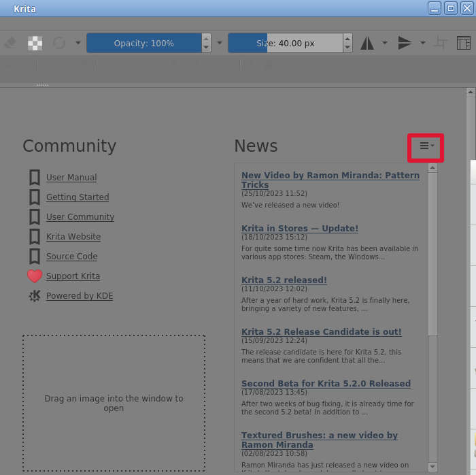Open news 'New Video by Ramon Miranda: Pattern Tricks'
The height and width of the screenshot is (475, 476).
point(330,180)
